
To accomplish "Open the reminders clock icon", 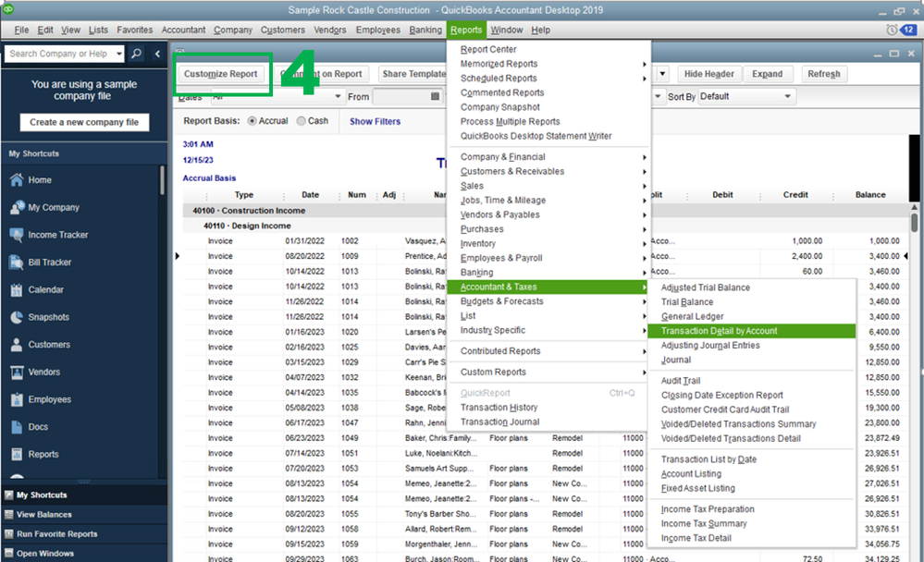I will click(x=892, y=30).
